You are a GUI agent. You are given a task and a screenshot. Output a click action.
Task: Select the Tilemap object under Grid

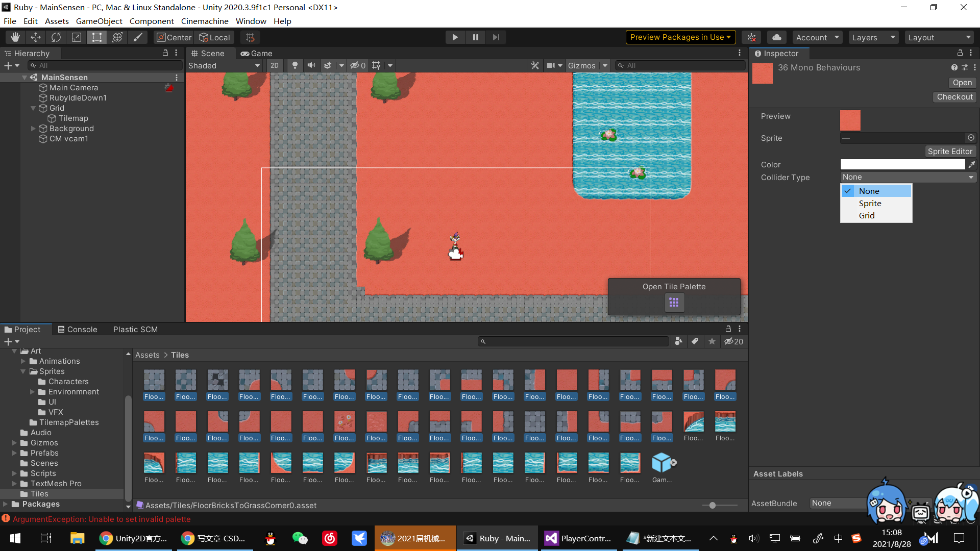coord(73,118)
